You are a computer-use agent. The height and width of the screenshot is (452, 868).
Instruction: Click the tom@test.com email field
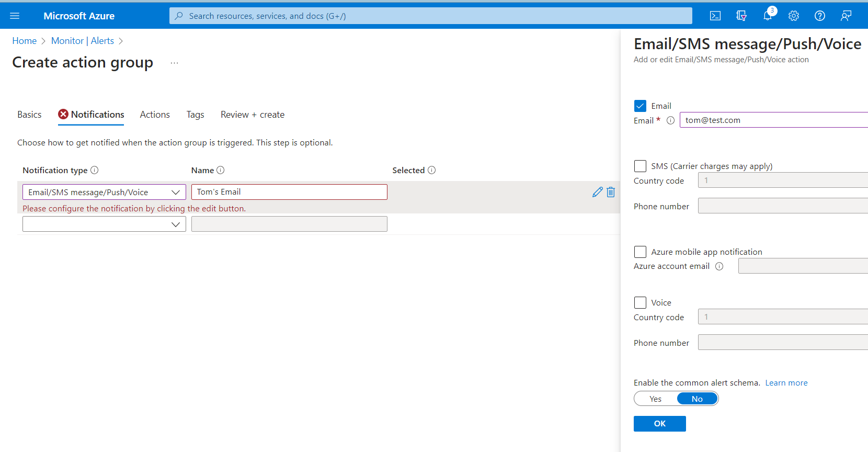[x=774, y=120]
